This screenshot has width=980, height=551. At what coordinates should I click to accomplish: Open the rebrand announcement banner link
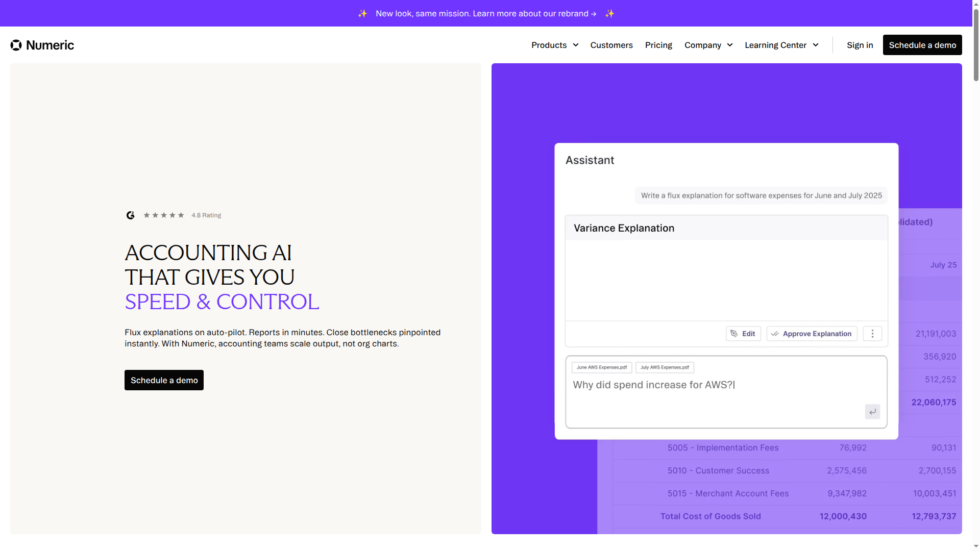485,14
